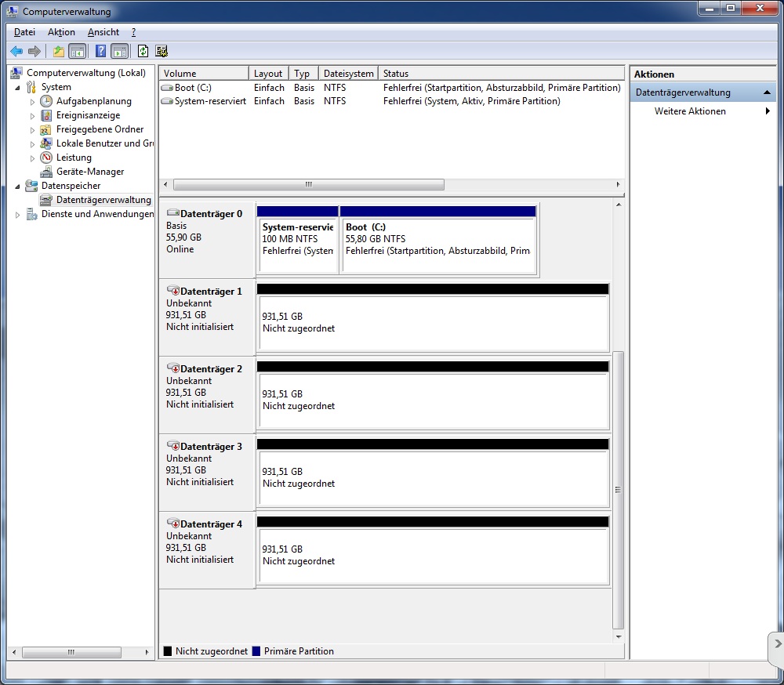Click the Datenträger 0 disk icon
784x685 pixels.
173,213
